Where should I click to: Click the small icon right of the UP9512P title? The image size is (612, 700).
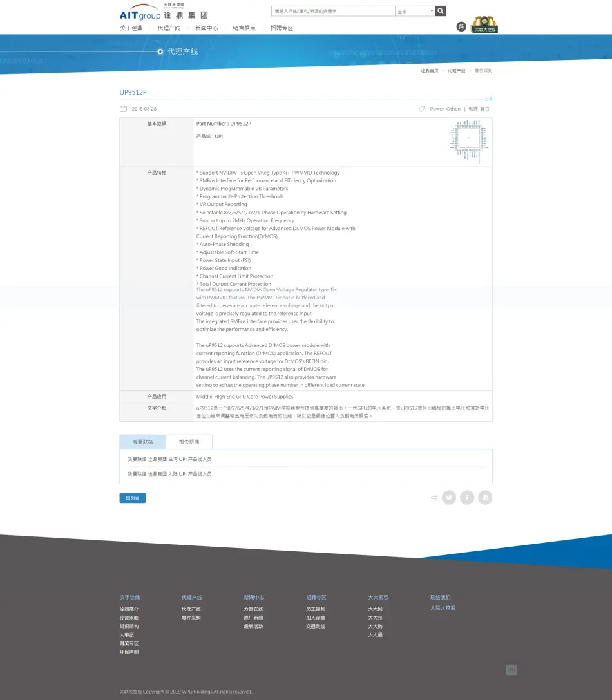point(489,99)
